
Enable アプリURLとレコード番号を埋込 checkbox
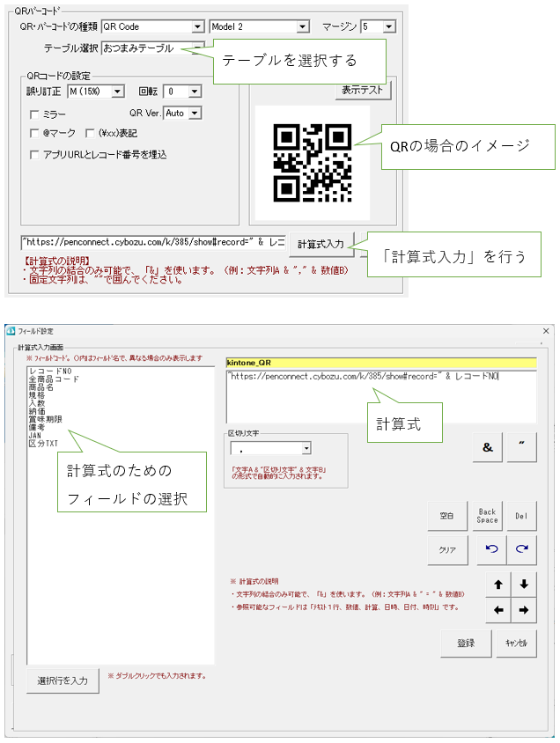tap(34, 155)
